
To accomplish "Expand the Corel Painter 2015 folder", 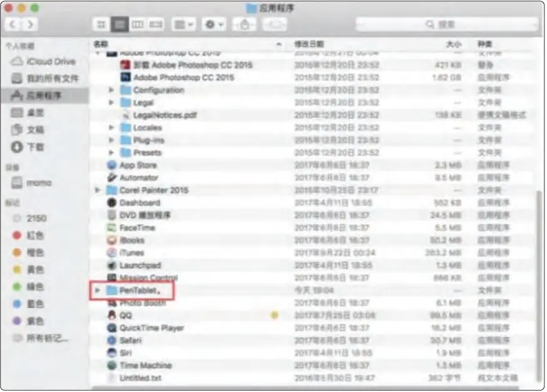I will [x=98, y=190].
